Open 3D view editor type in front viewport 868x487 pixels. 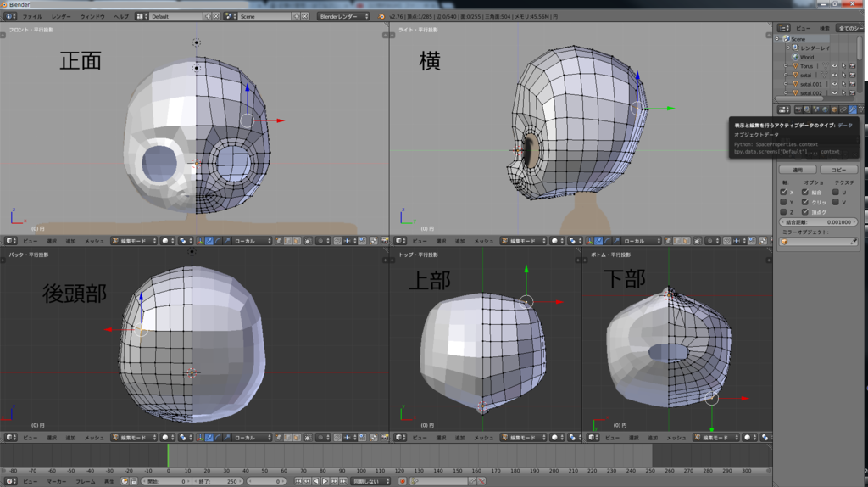pyautogui.click(x=11, y=241)
